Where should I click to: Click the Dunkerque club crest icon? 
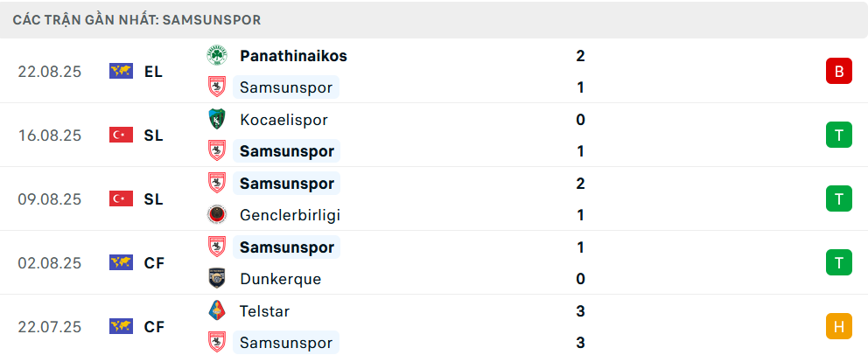[215, 279]
